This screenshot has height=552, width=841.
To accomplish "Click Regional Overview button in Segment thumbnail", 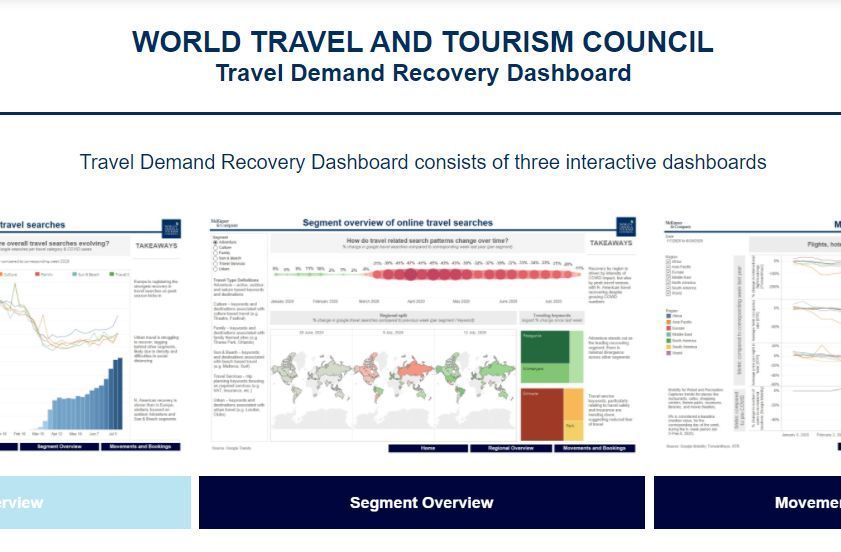I will tap(511, 448).
